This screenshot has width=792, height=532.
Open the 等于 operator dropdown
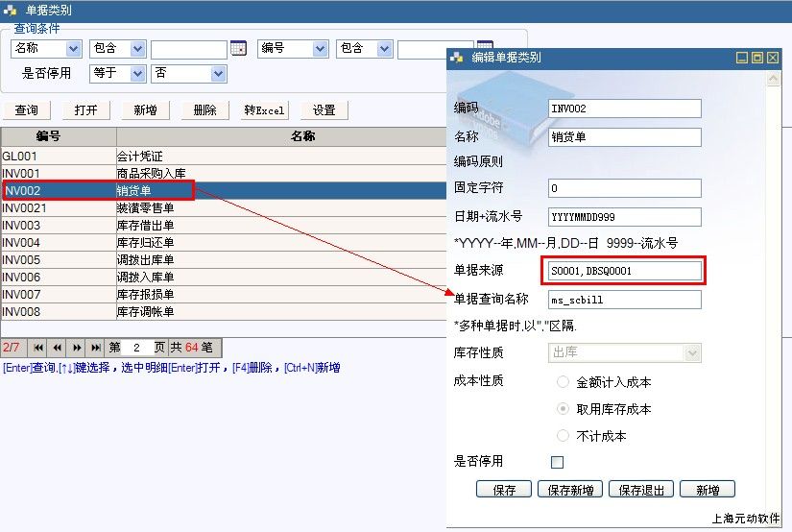point(137,74)
